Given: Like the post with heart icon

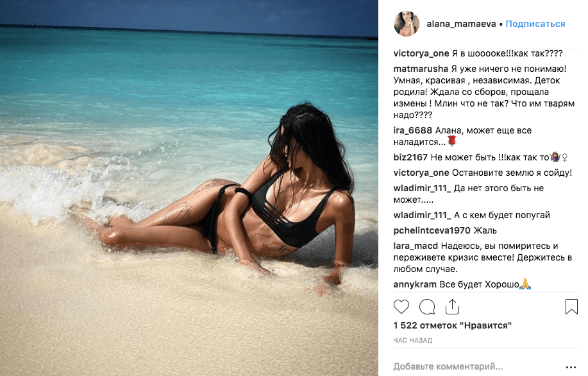Looking at the screenshot, I should [x=401, y=307].
